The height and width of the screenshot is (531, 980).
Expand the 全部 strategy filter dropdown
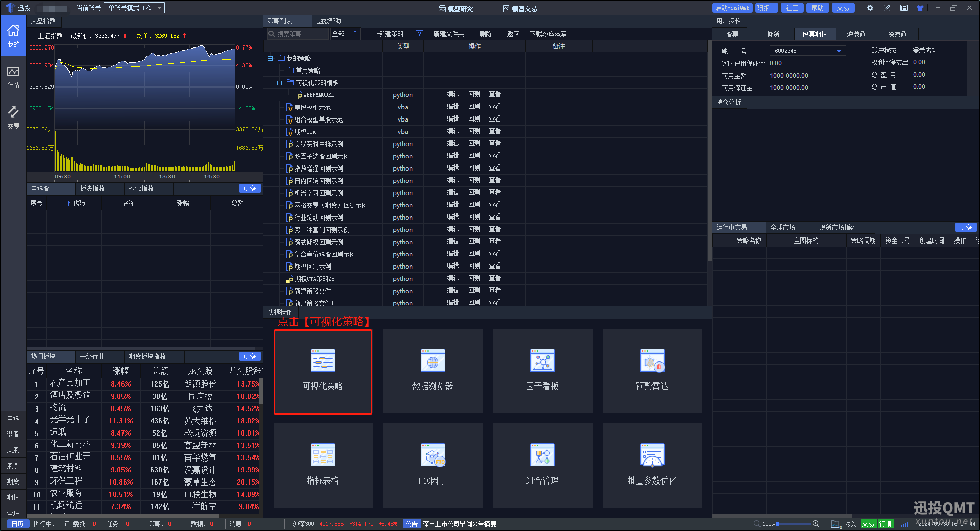[345, 34]
